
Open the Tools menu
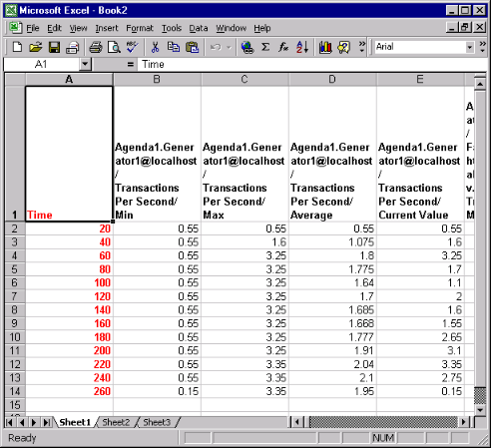coord(172,28)
